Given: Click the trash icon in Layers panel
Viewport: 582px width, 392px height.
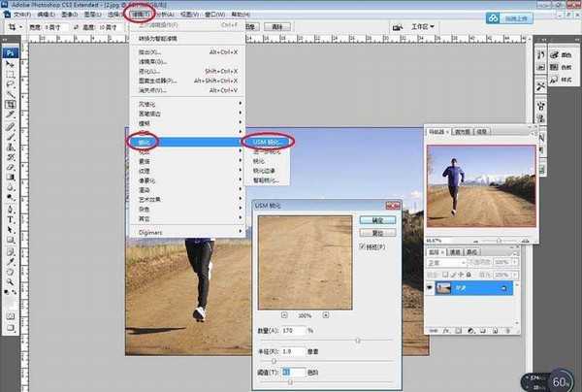Looking at the screenshot, I should 508,330.
